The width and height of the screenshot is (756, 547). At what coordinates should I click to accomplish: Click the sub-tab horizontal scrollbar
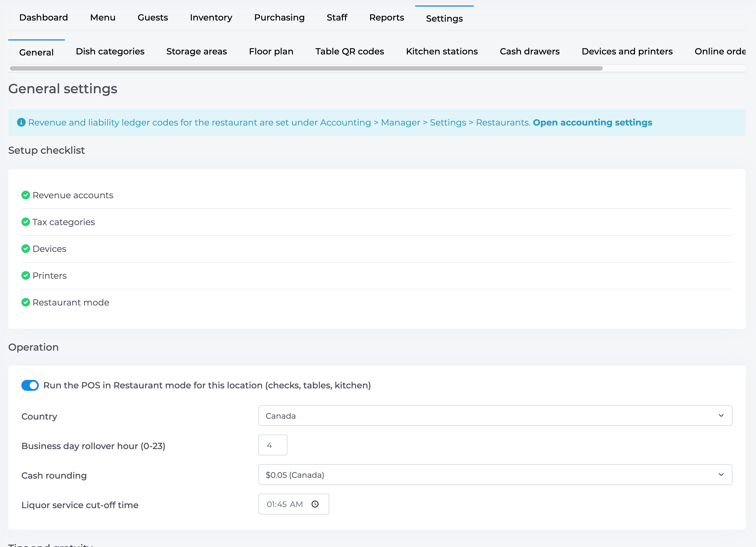[x=306, y=68]
